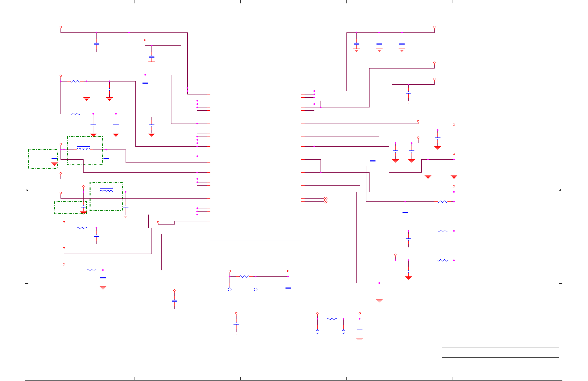Click the right test-point circle in the bottom-center network
The height and width of the screenshot is (381, 588).
(x=255, y=289)
